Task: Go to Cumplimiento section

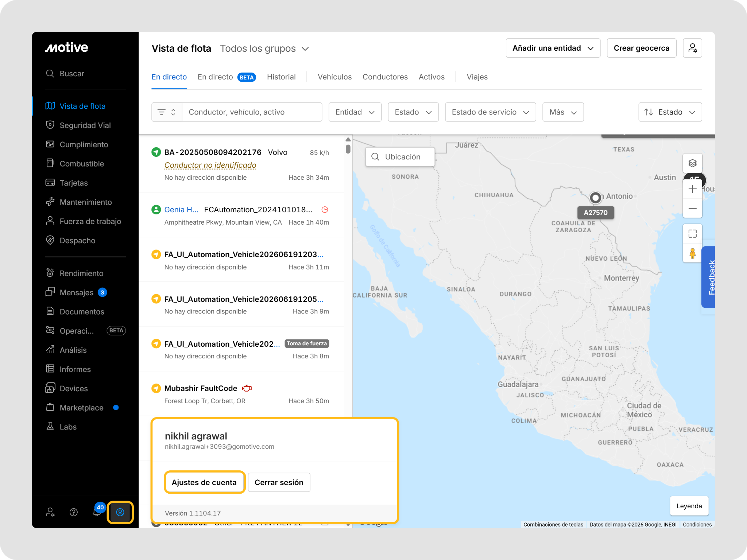Action: tap(77, 144)
